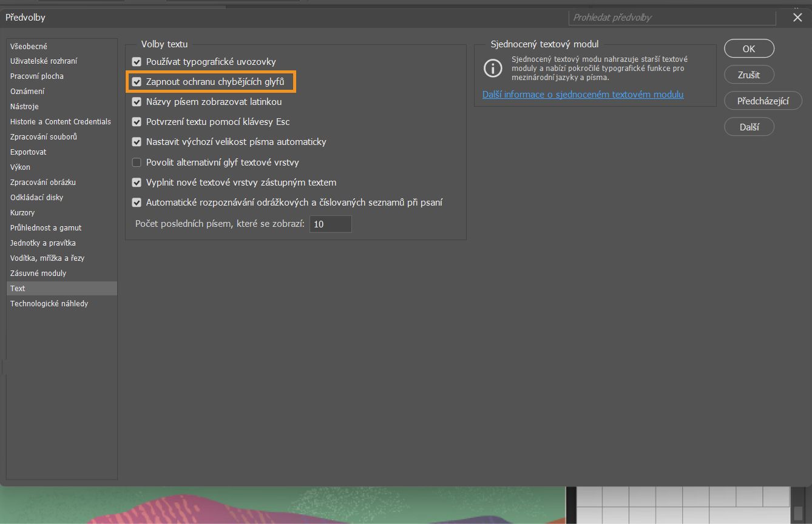The height and width of the screenshot is (524, 812).
Task: Uncheck Vyplnit nové textové vrstvy zástupným textem
Action: click(x=137, y=183)
